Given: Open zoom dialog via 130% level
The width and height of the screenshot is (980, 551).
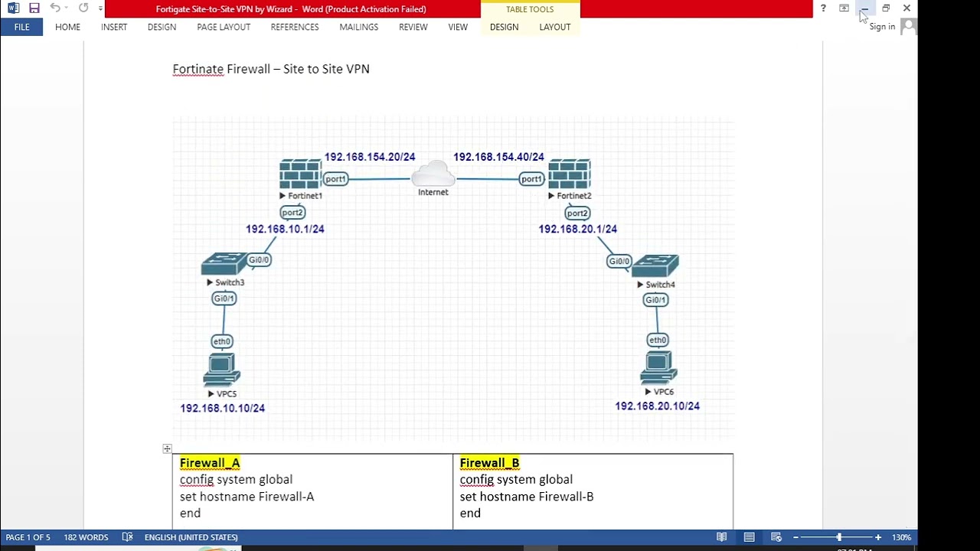Looking at the screenshot, I should point(901,537).
